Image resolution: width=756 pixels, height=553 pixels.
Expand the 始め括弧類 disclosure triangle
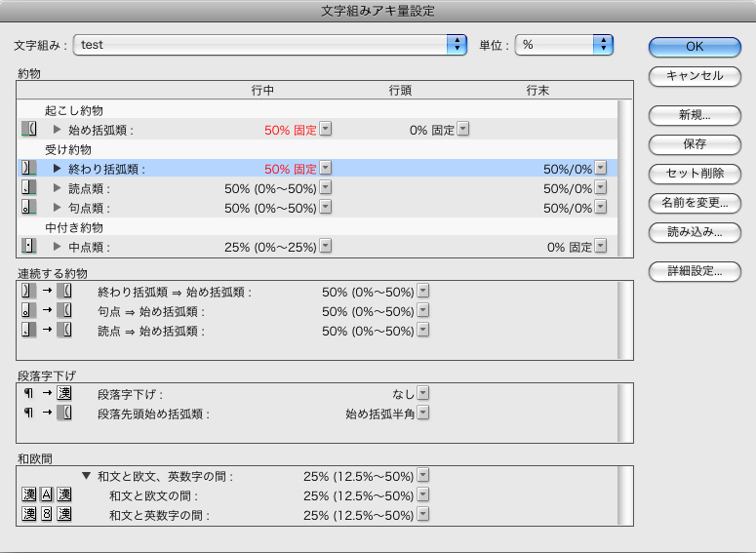(x=57, y=129)
